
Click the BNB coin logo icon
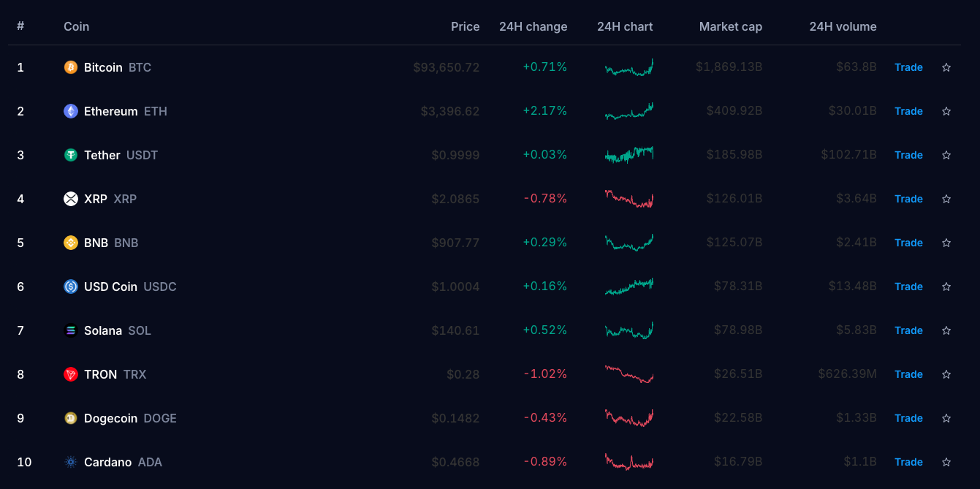click(x=71, y=243)
